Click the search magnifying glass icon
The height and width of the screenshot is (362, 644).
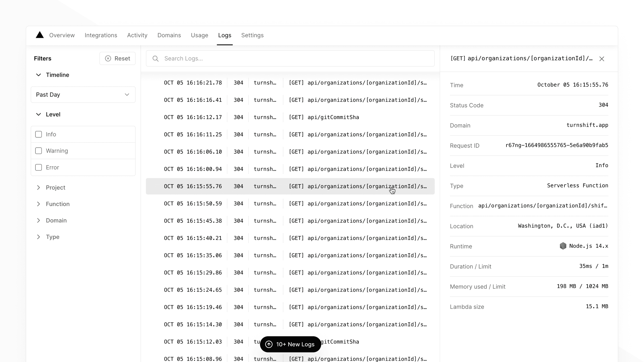tap(156, 59)
